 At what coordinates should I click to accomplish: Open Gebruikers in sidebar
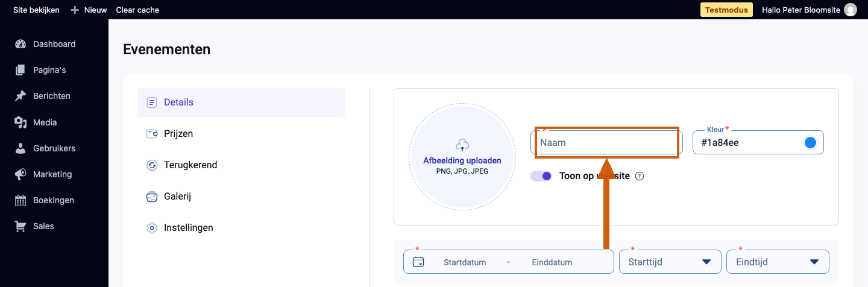click(x=54, y=148)
